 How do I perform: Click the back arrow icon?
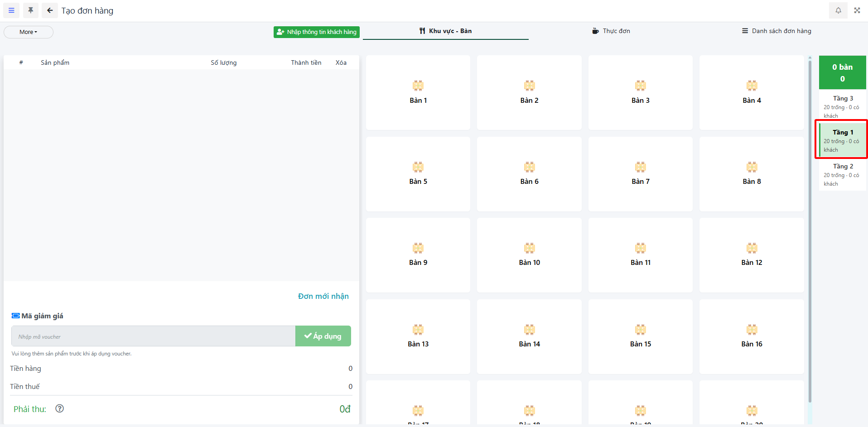(x=50, y=10)
